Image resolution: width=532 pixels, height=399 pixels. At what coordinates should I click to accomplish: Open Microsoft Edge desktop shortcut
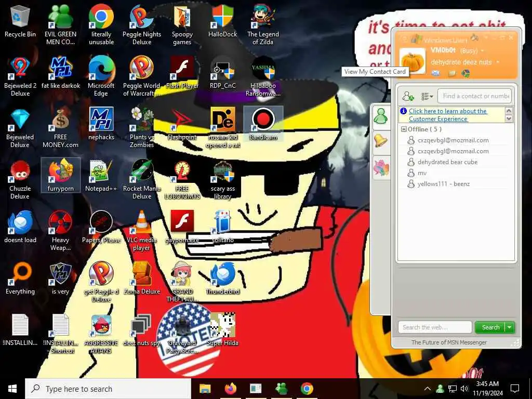(101, 75)
